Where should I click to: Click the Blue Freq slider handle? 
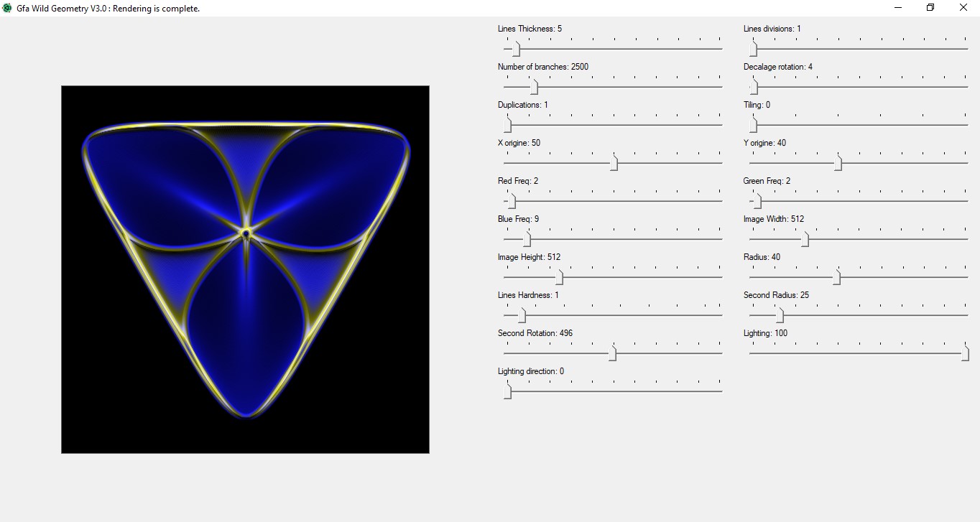coord(527,239)
